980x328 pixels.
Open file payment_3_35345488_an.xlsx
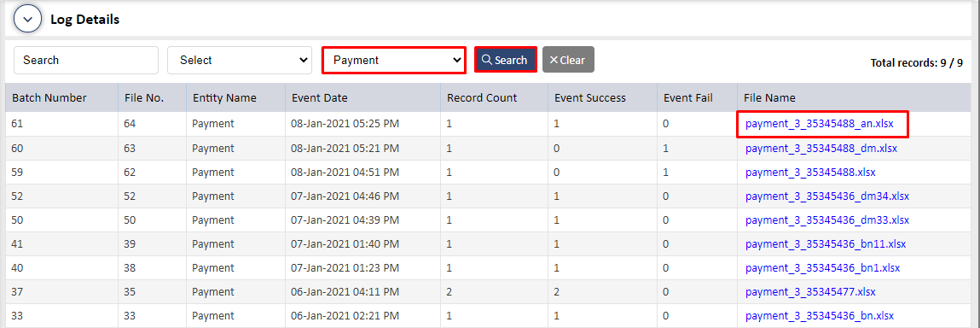820,124
